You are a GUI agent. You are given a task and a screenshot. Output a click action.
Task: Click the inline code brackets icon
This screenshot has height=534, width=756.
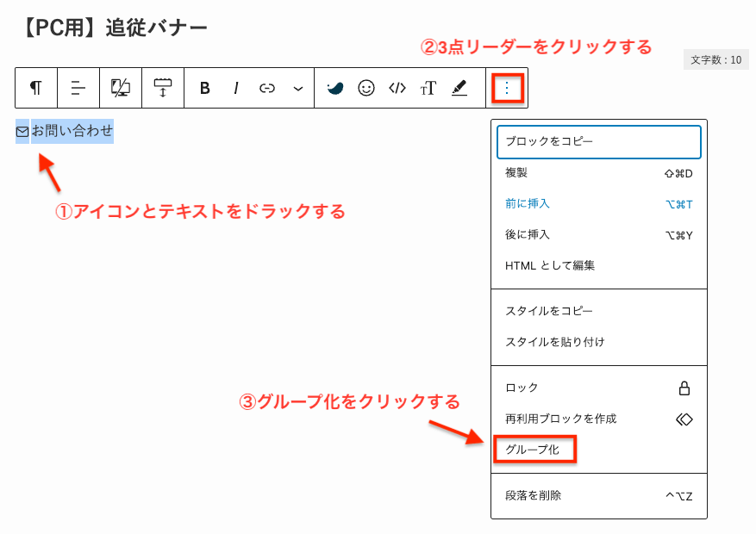click(x=397, y=88)
